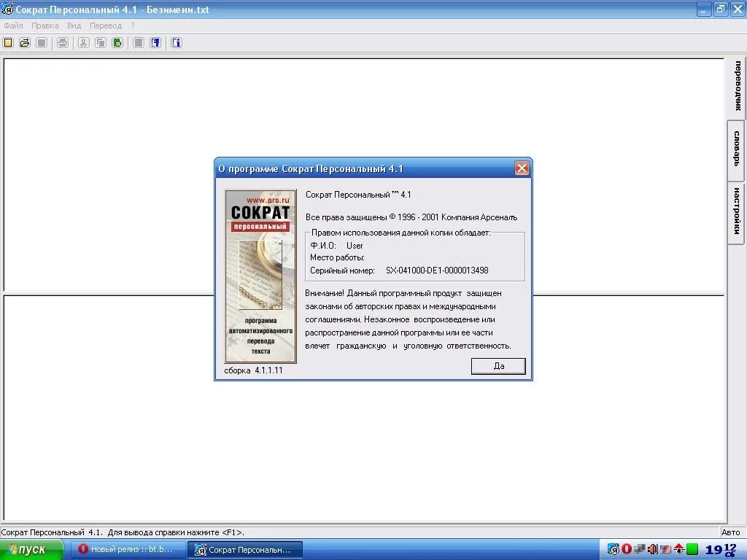The width and height of the screenshot is (747, 560).
Task: Click the network computers tray icon
Action: 640,549
